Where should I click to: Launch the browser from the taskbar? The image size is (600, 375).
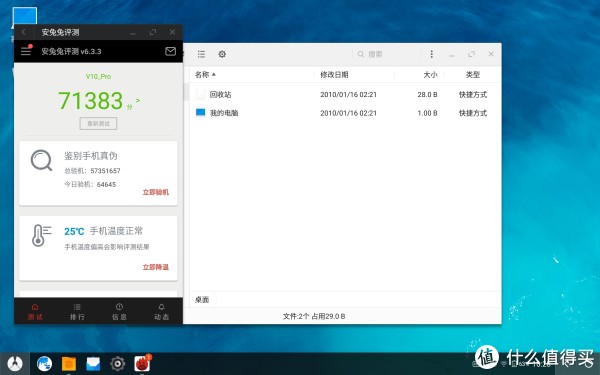pyautogui.click(x=44, y=364)
